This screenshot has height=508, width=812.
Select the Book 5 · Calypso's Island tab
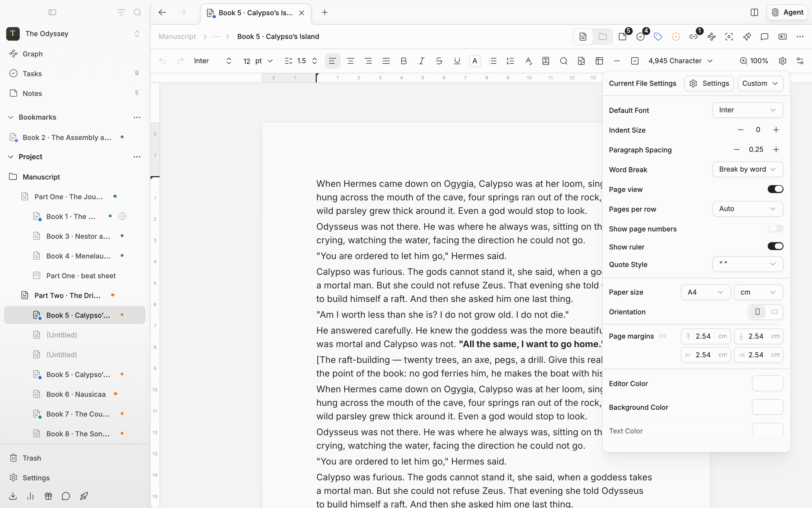[x=256, y=13]
